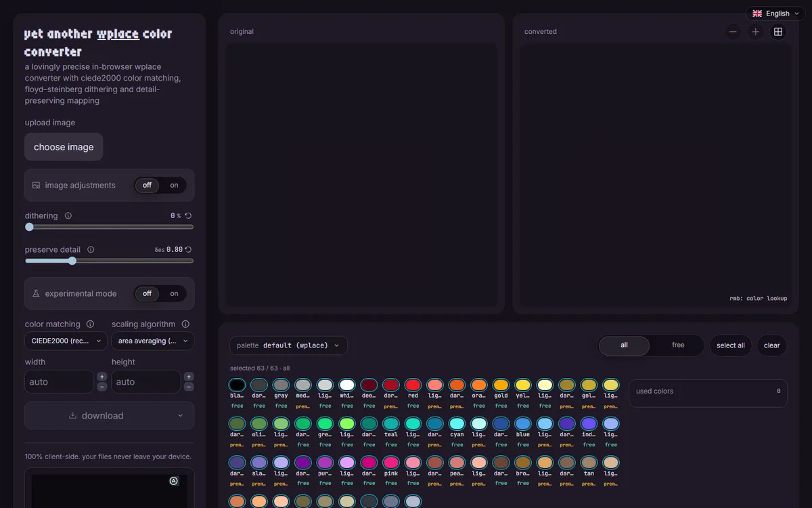The image size is (812, 508).
Task: Toggle the 'bro...' brown color swatch
Action: pyautogui.click(x=523, y=462)
